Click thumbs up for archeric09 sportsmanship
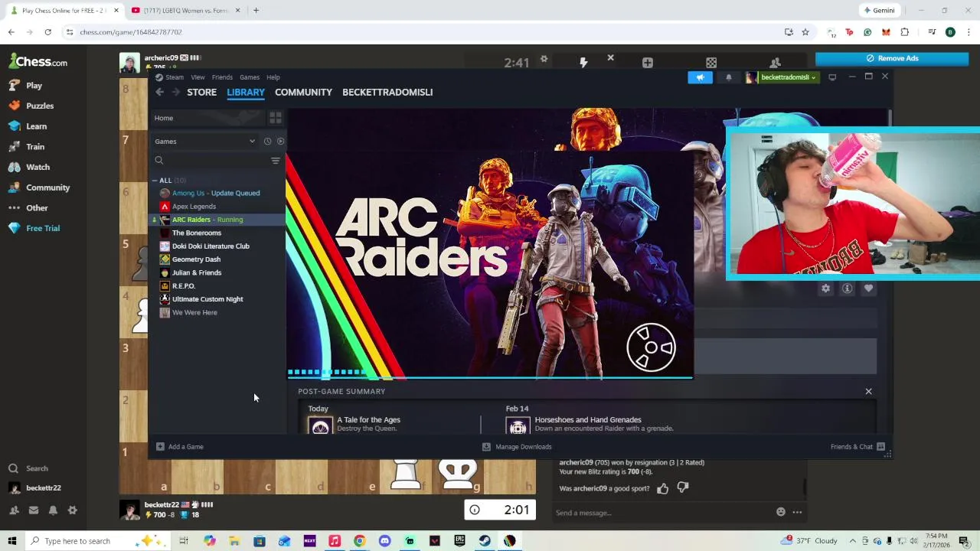Image resolution: width=980 pixels, height=551 pixels. (662, 488)
